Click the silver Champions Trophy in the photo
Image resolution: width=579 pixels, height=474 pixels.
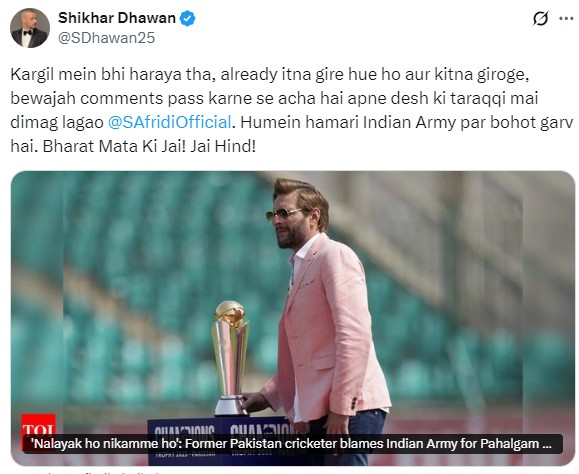point(230,358)
